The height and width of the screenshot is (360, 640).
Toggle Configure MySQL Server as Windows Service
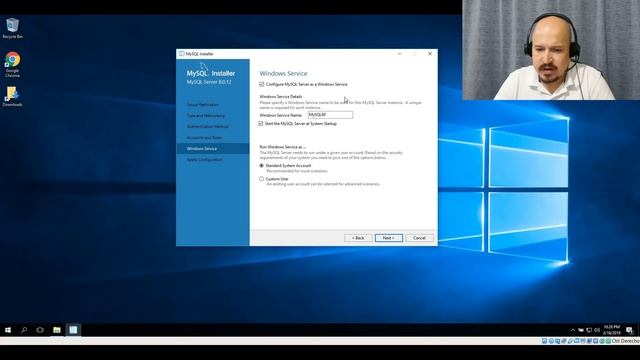(x=262, y=84)
